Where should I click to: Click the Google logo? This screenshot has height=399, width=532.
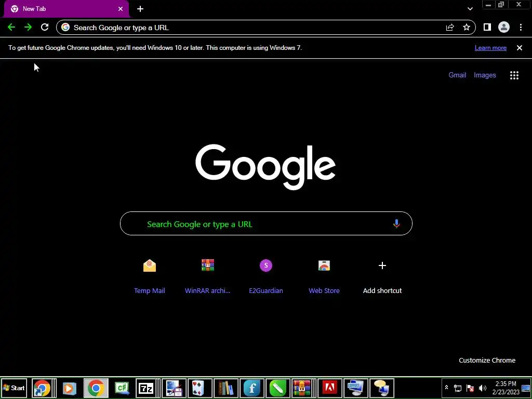point(265,167)
